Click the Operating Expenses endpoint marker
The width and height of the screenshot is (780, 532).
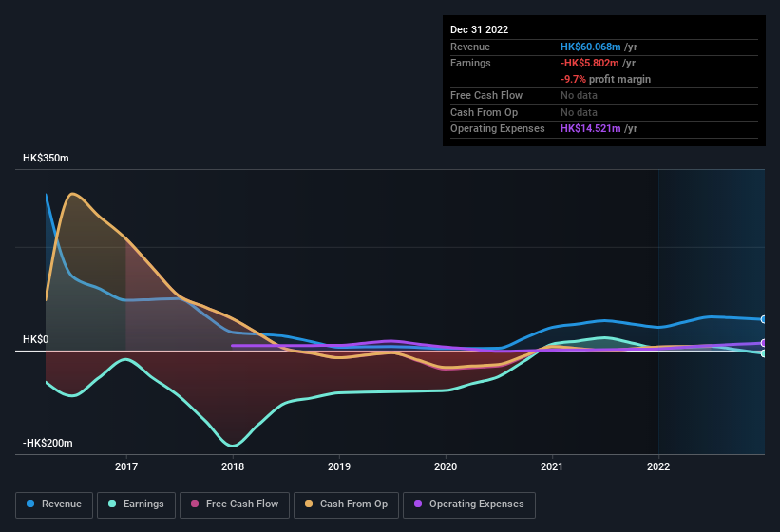point(763,343)
